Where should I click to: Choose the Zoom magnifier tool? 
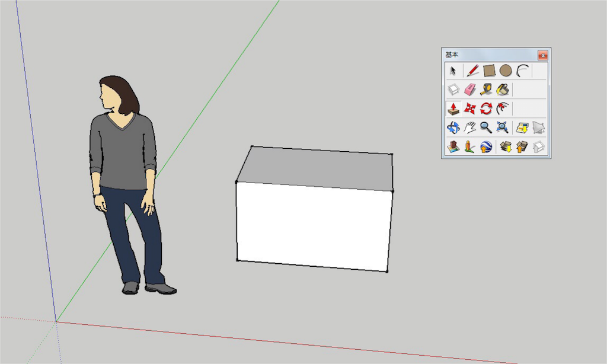pos(486,127)
